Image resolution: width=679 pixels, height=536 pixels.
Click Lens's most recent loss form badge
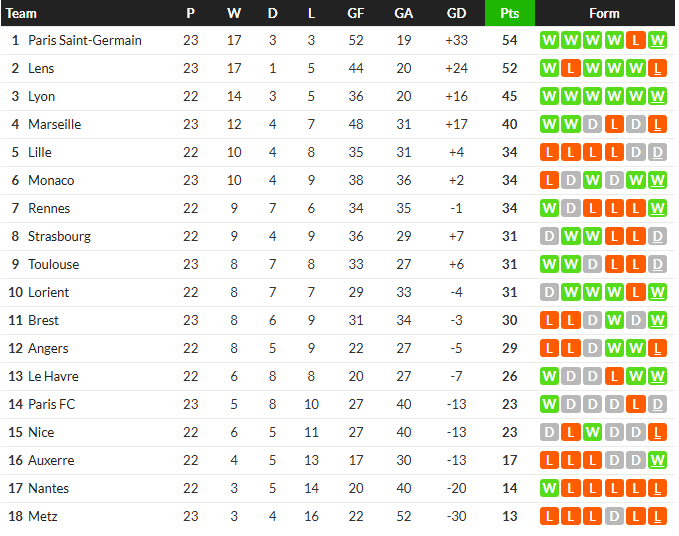tap(657, 69)
